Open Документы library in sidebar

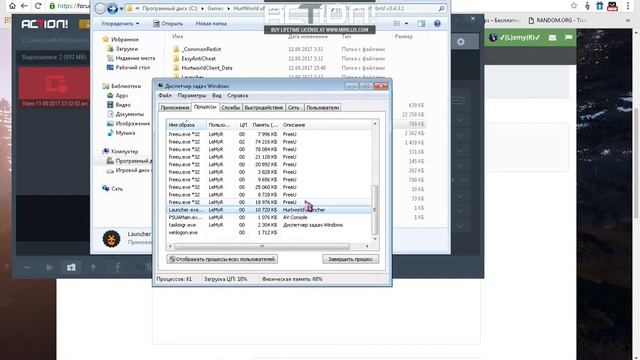(125, 114)
